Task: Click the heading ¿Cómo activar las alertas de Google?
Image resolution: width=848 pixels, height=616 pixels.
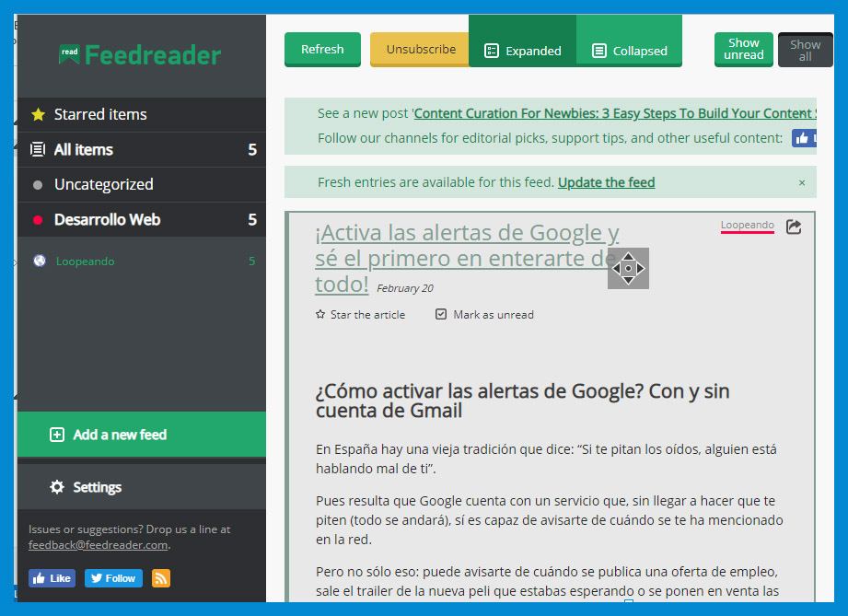Action: tap(522, 401)
